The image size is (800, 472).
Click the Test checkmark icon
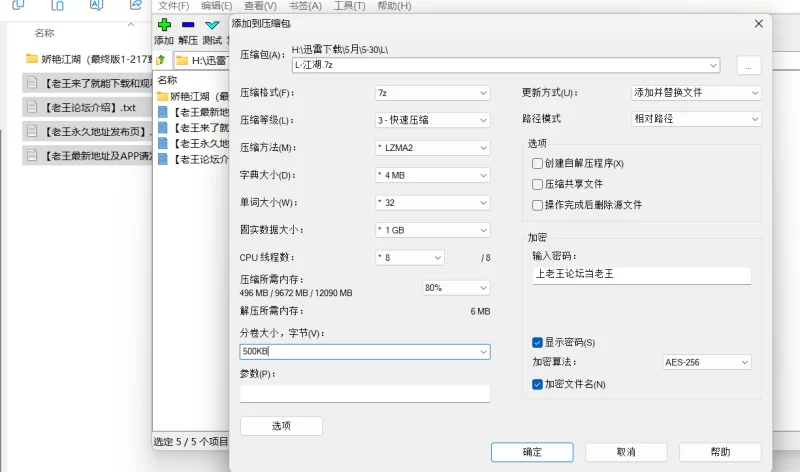click(x=212, y=24)
